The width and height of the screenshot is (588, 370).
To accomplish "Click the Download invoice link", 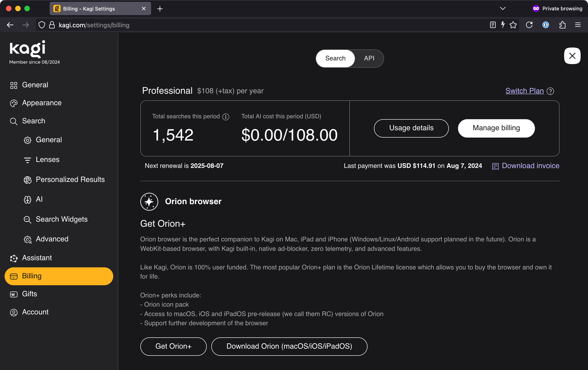I will (530, 166).
